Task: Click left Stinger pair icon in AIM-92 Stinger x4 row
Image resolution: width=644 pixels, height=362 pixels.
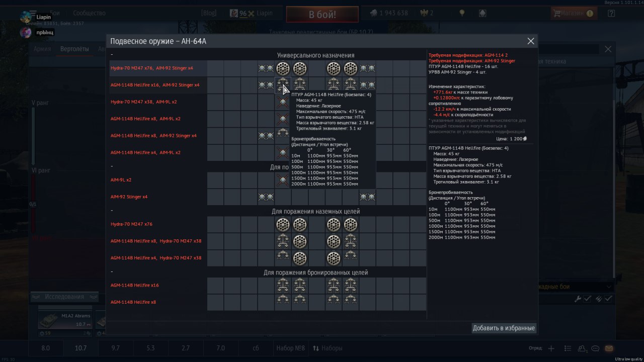Action: coord(266,197)
